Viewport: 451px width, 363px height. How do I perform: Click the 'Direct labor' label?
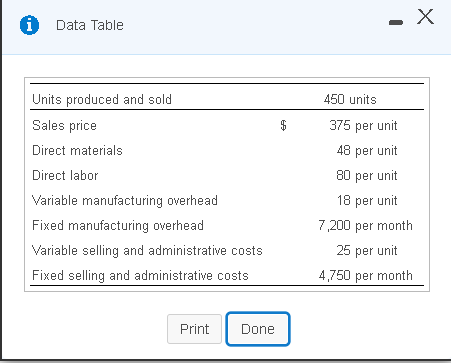tap(65, 175)
